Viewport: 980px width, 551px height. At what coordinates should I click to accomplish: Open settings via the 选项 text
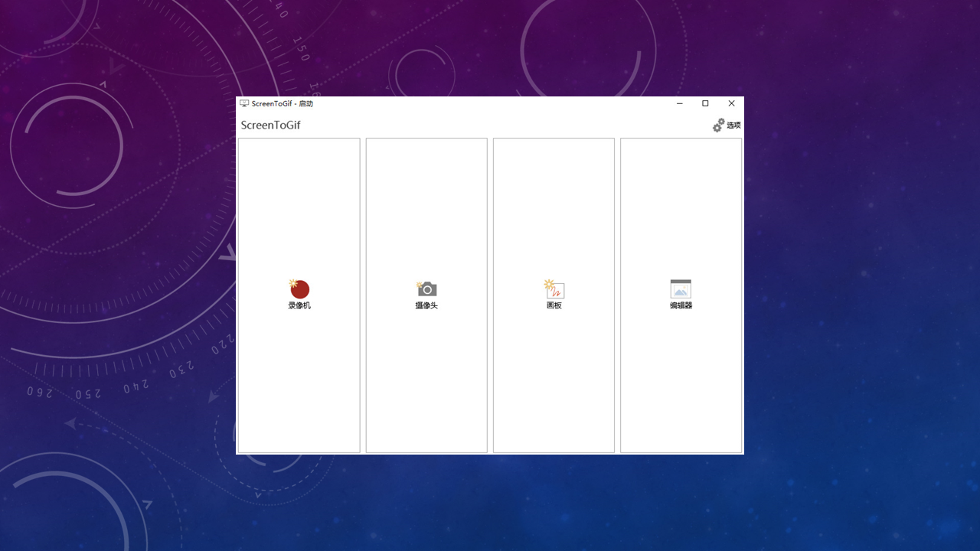(733, 126)
